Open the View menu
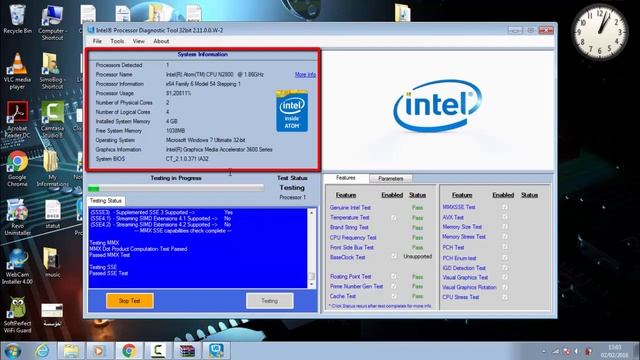 click(138, 41)
